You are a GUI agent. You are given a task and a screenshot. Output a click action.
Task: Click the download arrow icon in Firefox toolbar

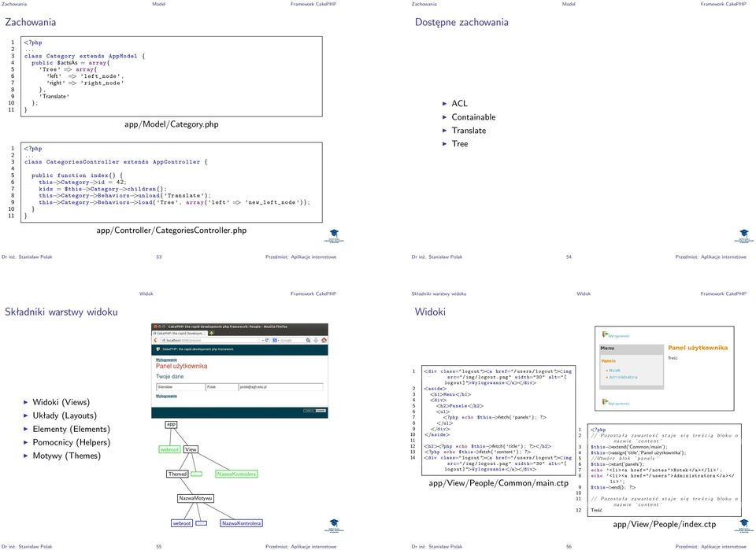pyautogui.click(x=317, y=340)
